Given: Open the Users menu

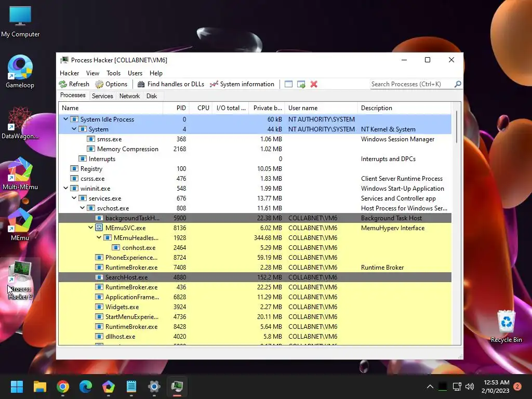Looking at the screenshot, I should (x=135, y=73).
